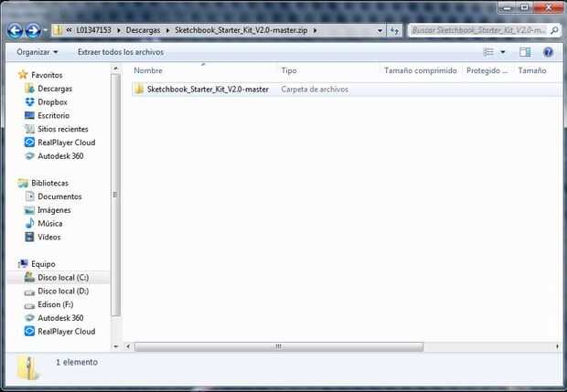Click the Buscar search field
This screenshot has height=392, width=567.
coord(478,31)
